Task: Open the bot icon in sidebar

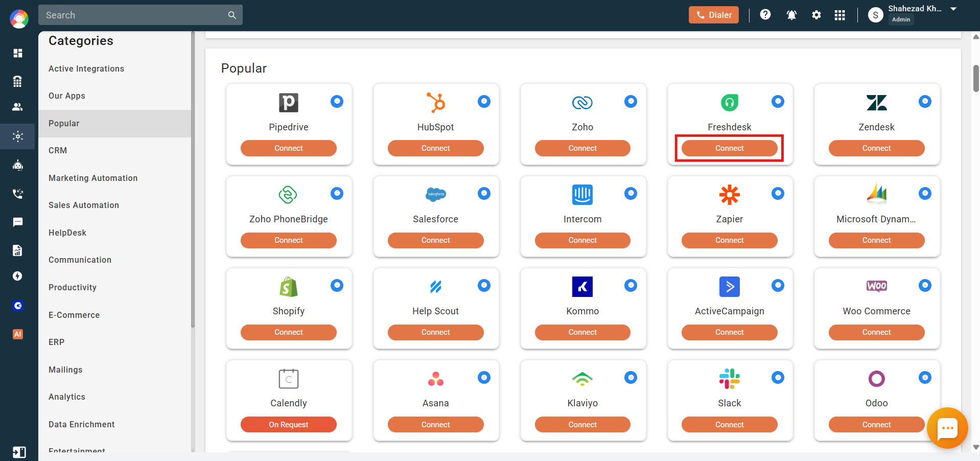Action: point(18,165)
